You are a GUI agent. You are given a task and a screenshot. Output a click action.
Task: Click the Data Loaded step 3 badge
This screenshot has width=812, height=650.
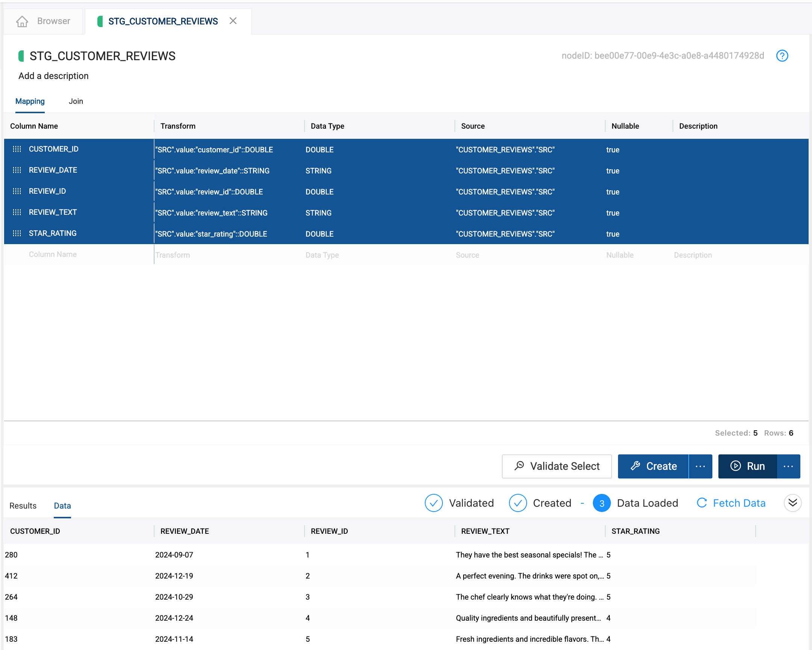pos(601,503)
